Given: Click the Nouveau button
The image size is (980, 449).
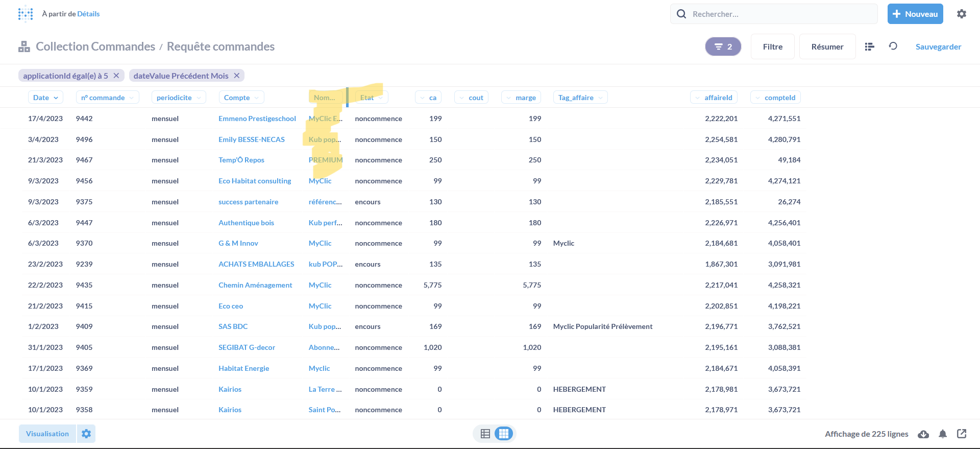Looking at the screenshot, I should 915,14.
